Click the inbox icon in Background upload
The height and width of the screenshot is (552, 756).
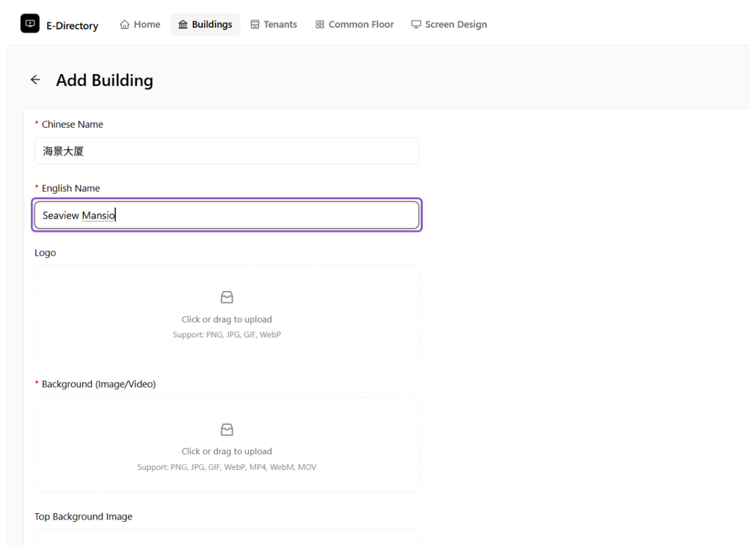coord(226,429)
